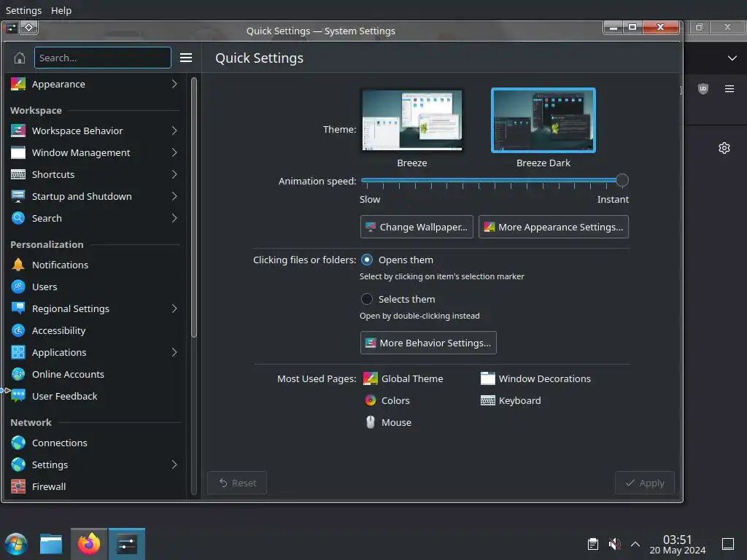Screen dimensions: 747x560
Task: Expand the Window Management chevron
Action: coord(174,153)
